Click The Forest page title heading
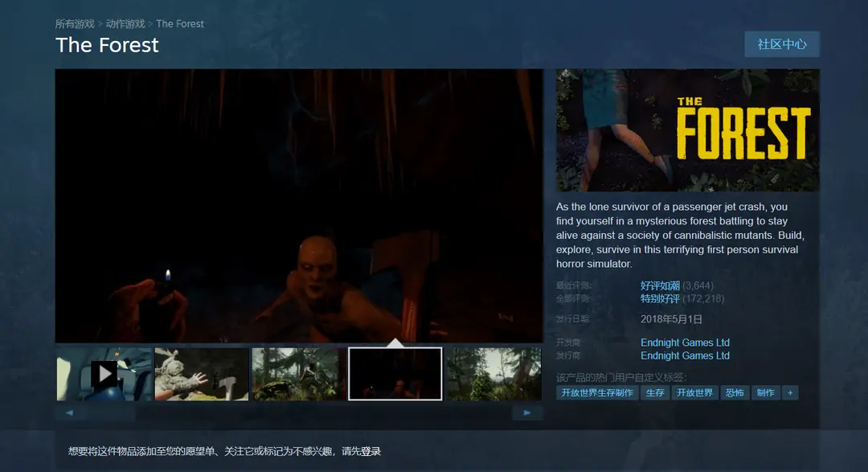Viewport: 868px width, 472px height. (108, 45)
